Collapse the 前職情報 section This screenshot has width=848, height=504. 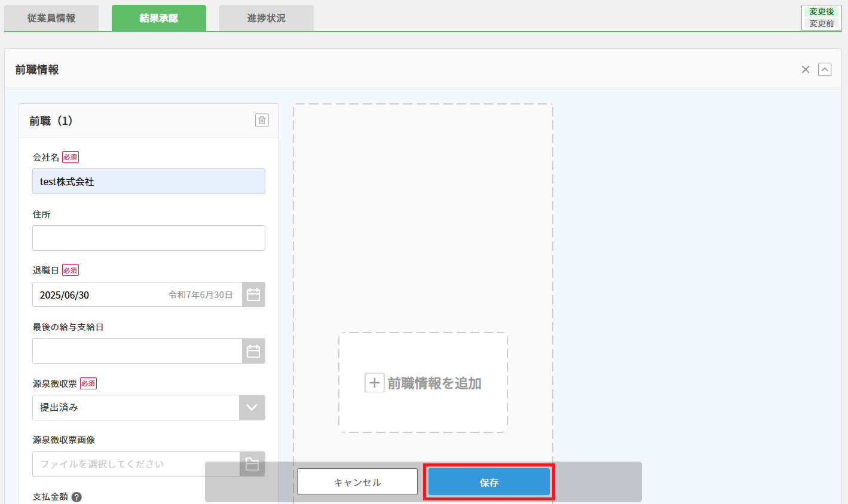(x=825, y=70)
